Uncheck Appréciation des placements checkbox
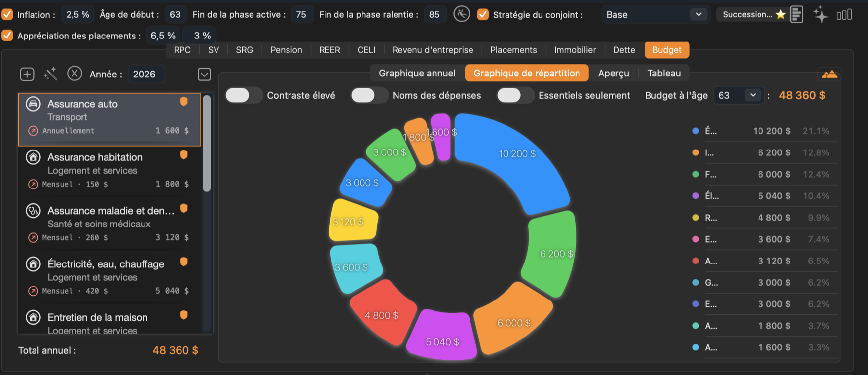This screenshot has width=868, height=375. 7,36
